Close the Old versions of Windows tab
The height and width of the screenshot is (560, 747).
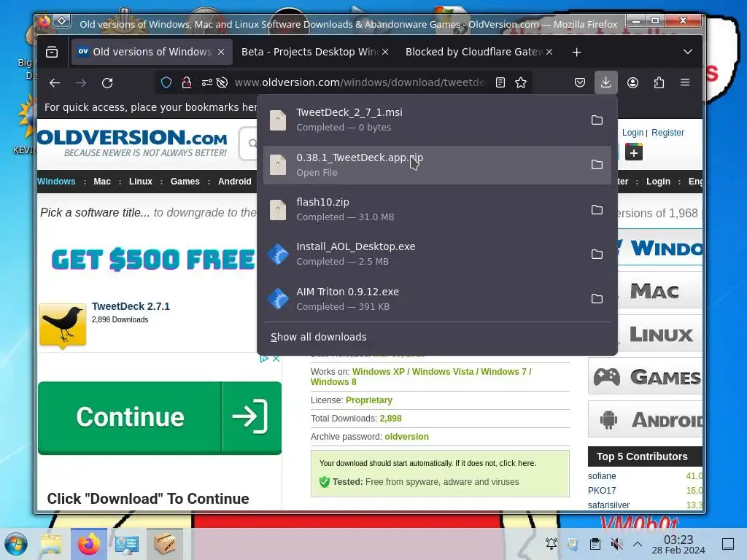221,52
